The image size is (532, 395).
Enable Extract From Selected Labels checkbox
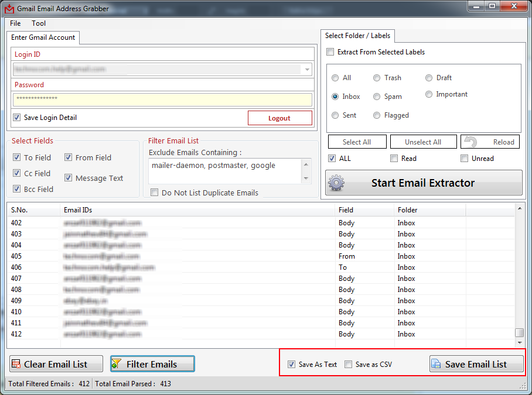(330, 52)
